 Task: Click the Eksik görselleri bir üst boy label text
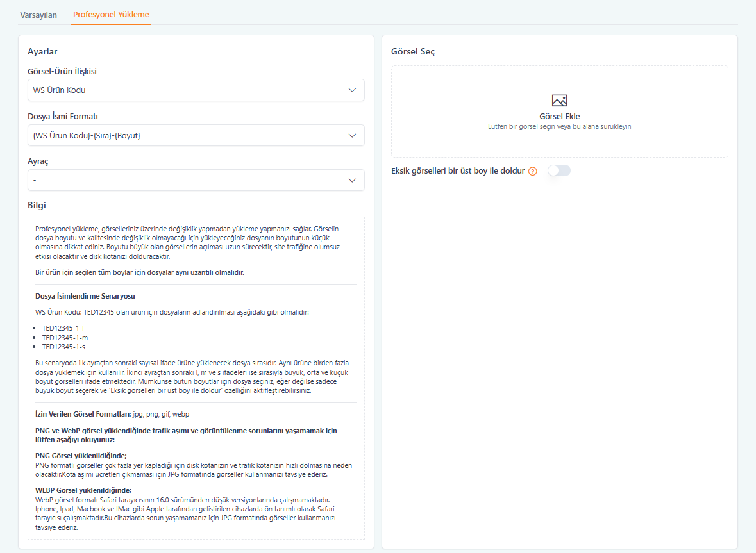(x=458, y=171)
